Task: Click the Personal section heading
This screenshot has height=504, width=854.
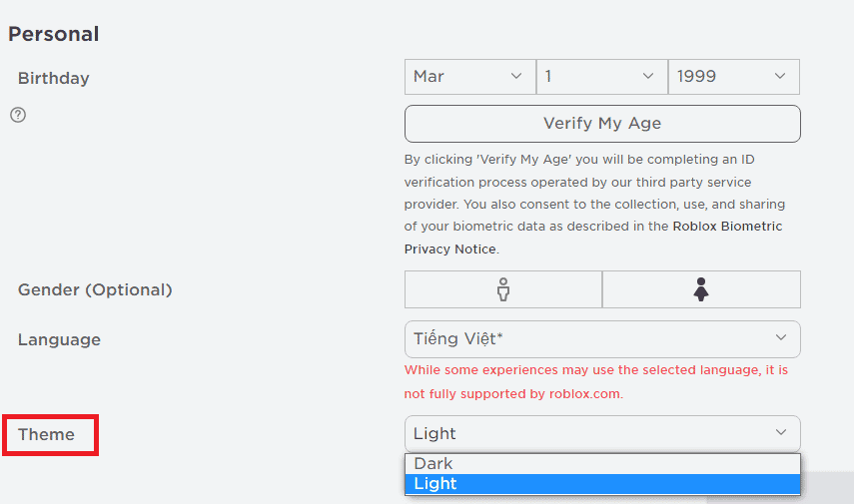Action: click(x=53, y=34)
